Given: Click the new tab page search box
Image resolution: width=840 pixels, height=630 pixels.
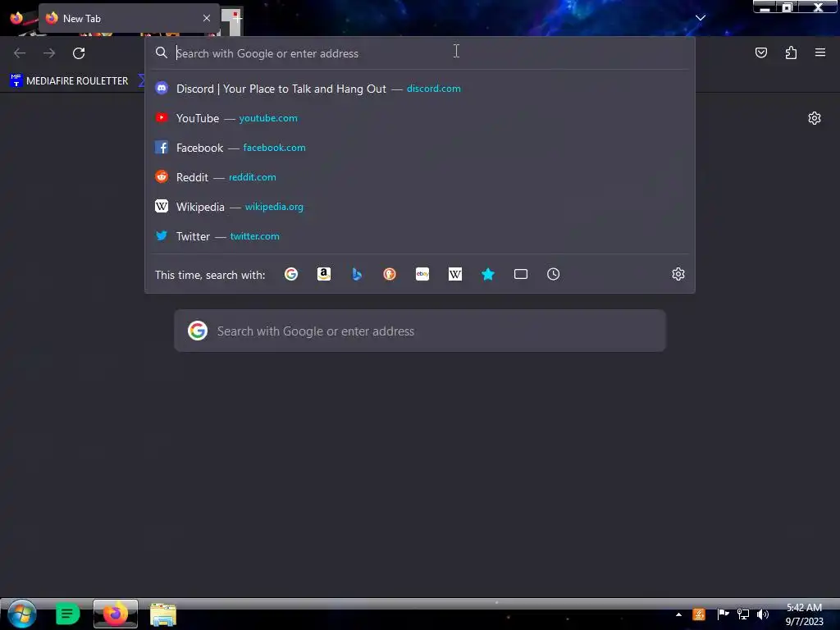Looking at the screenshot, I should [420, 331].
